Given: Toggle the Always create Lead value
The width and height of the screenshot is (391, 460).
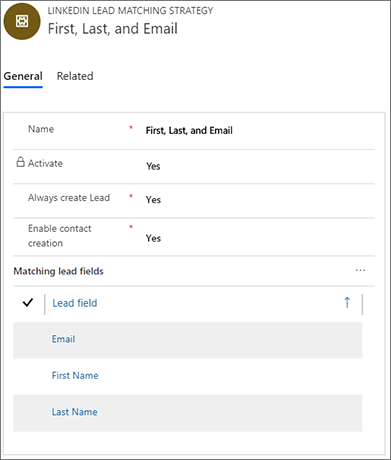Looking at the screenshot, I should (153, 200).
